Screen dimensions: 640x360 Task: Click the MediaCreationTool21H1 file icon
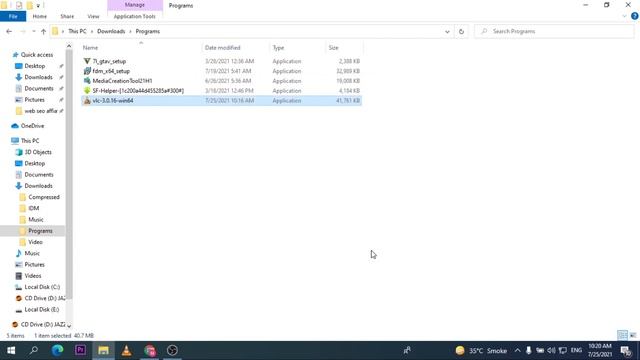pyautogui.click(x=87, y=81)
